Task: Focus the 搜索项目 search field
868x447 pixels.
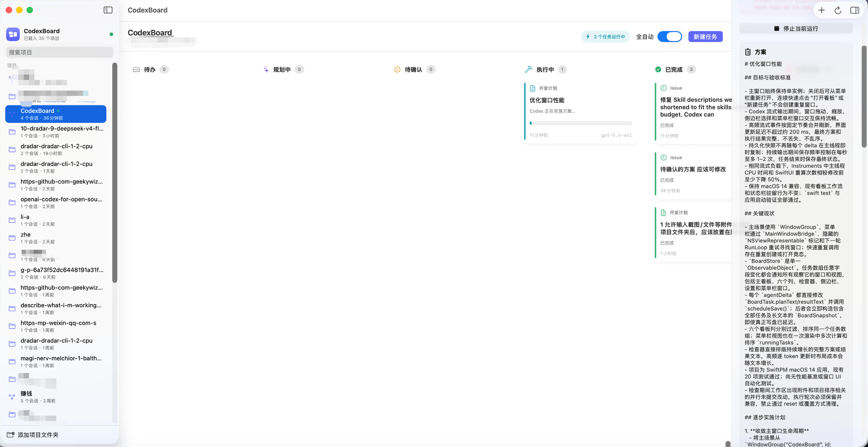Action: click(59, 52)
